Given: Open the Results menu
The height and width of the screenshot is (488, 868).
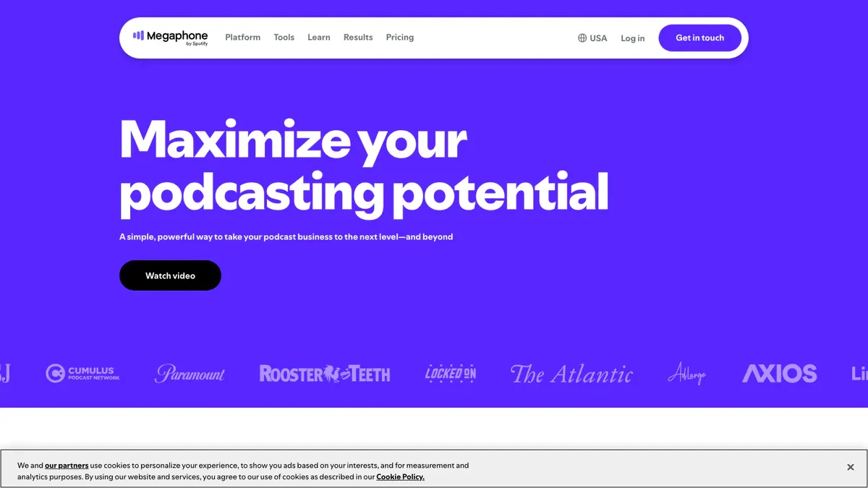Looking at the screenshot, I should [358, 37].
